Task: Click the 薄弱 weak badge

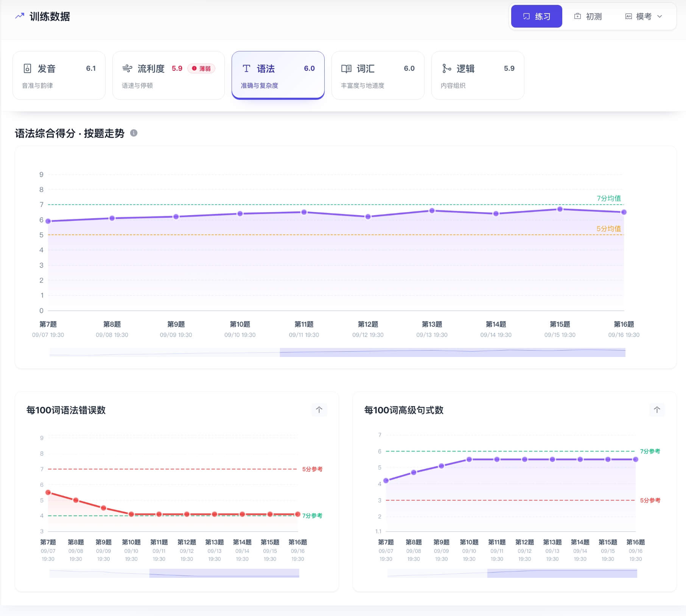Action: [201, 68]
